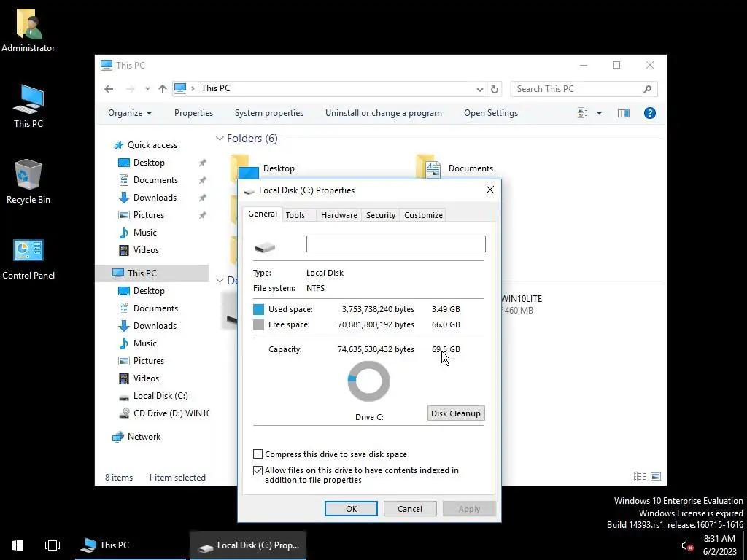The height and width of the screenshot is (560, 747).
Task: Switch to details view icon in status bar
Action: pos(639,477)
